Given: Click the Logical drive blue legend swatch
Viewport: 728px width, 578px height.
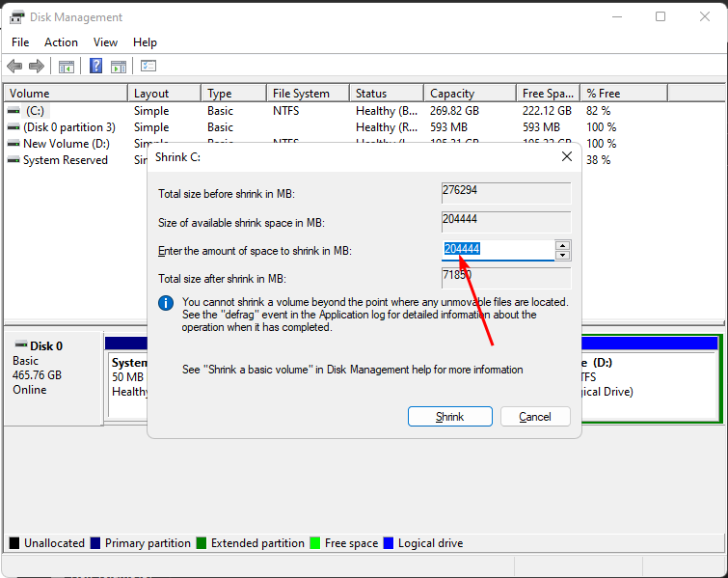Looking at the screenshot, I should [389, 543].
